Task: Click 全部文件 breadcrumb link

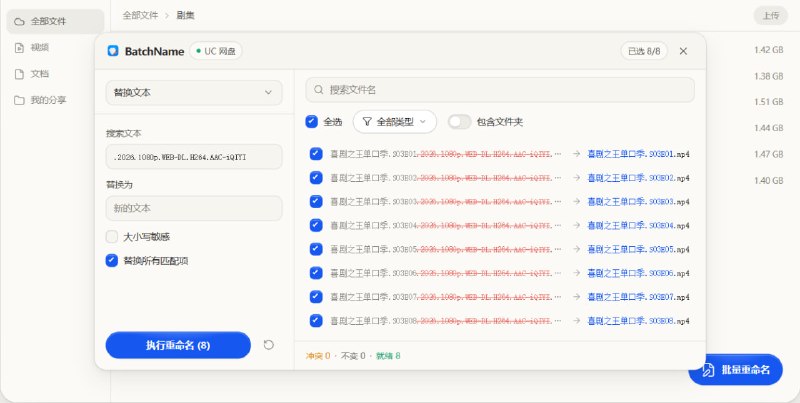Action: [140, 15]
